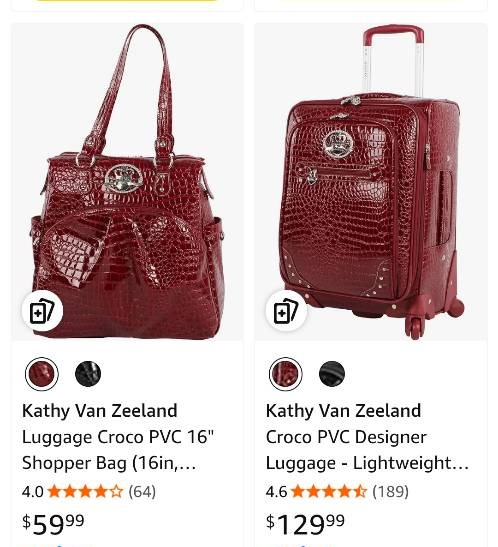Tap the Kathy Van Zeeland brand name above the designer luggage title

coord(344,411)
